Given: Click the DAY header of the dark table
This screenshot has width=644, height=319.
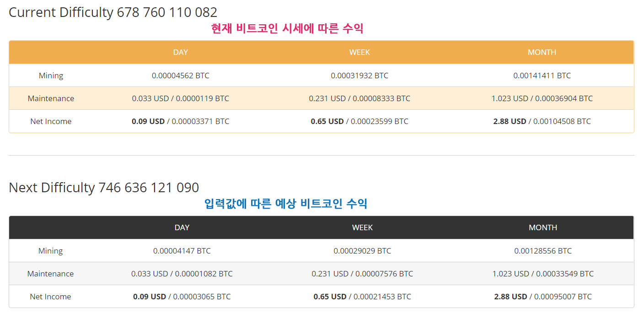Looking at the screenshot, I should click(182, 227).
